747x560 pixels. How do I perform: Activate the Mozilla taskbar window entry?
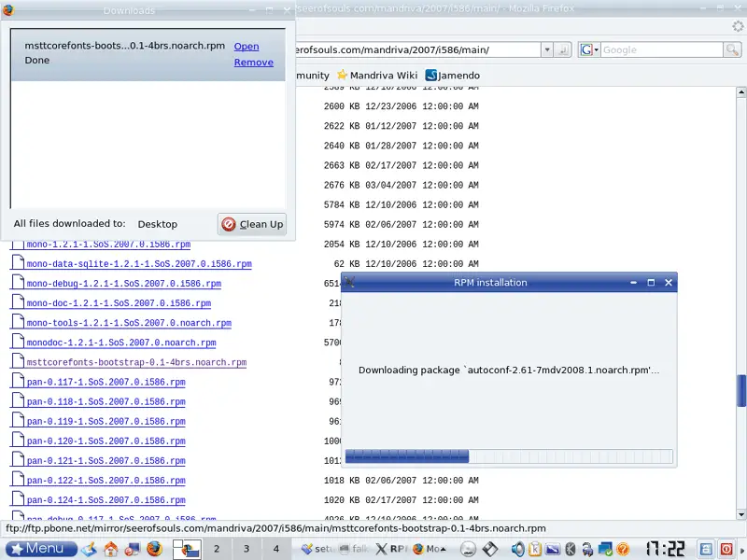click(426, 549)
